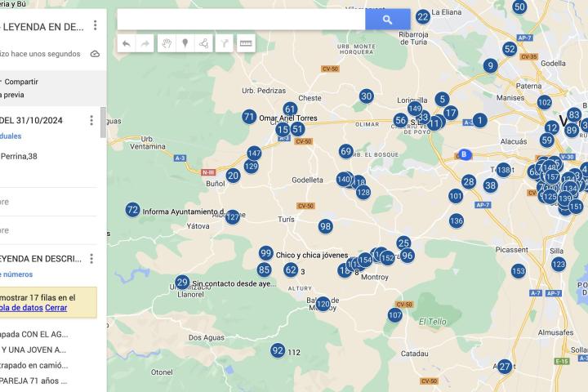Click map marker 56 near Loriguilla
This screenshot has height=392, width=588.
coord(400,120)
